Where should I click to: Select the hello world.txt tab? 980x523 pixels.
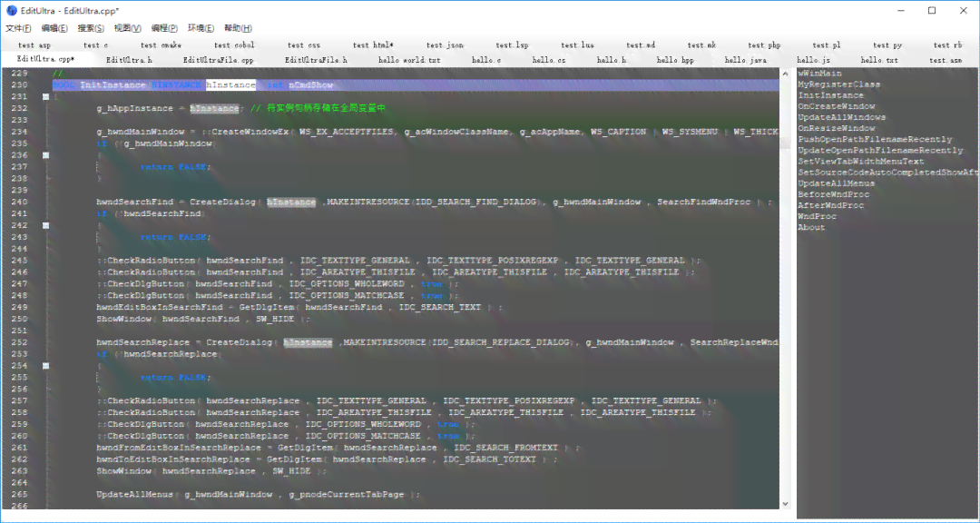tap(409, 60)
